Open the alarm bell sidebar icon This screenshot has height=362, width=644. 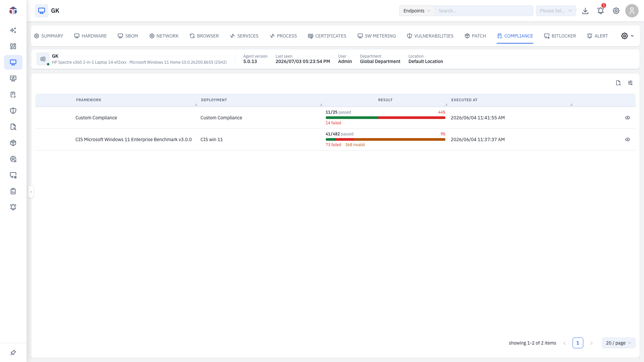(13, 207)
